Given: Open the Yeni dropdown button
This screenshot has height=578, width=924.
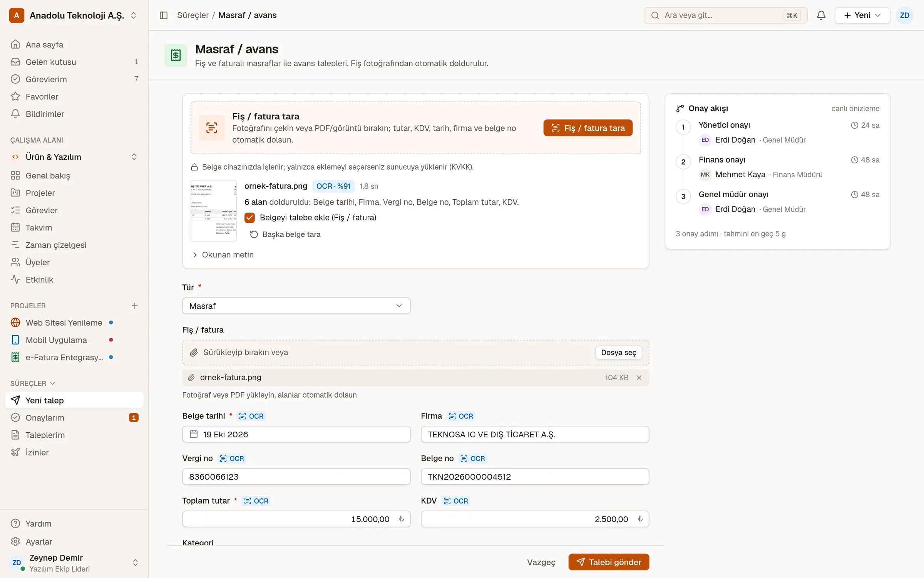Looking at the screenshot, I should [862, 15].
